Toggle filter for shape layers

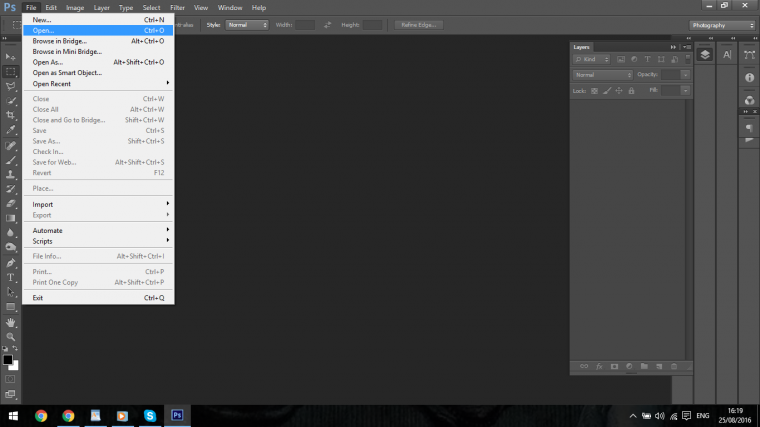click(x=661, y=59)
